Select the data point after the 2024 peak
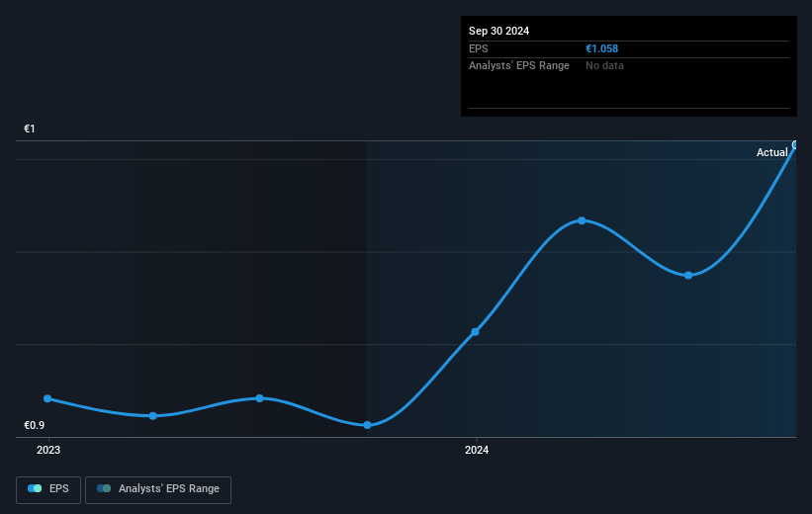812x514 pixels. 688,276
